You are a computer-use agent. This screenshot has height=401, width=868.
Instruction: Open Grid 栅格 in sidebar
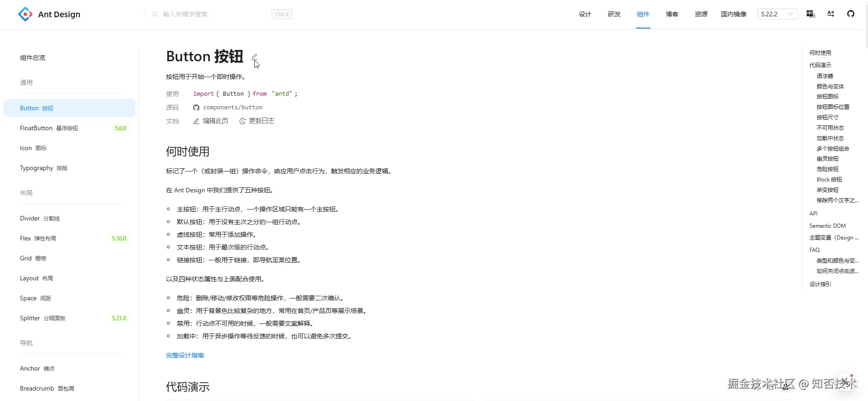coord(69,258)
